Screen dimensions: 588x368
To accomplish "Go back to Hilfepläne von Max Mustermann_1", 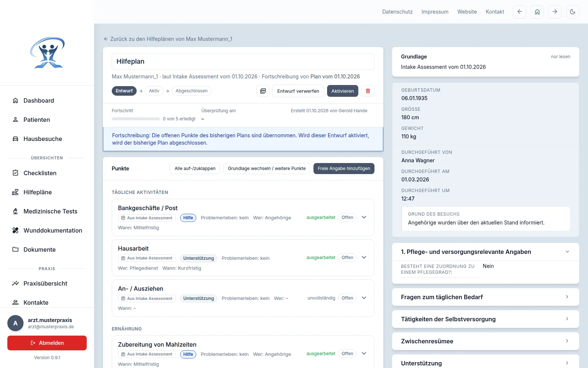I will 168,39.
